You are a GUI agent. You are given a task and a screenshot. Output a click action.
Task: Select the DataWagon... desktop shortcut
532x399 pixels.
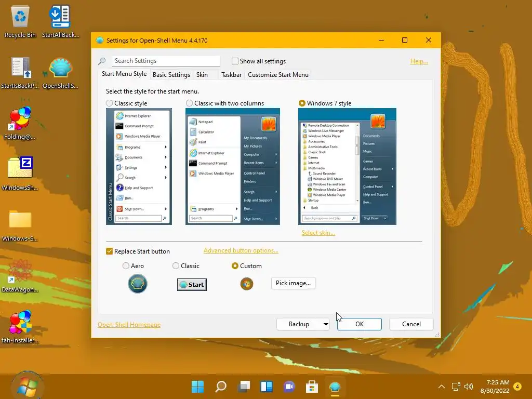[20, 275]
